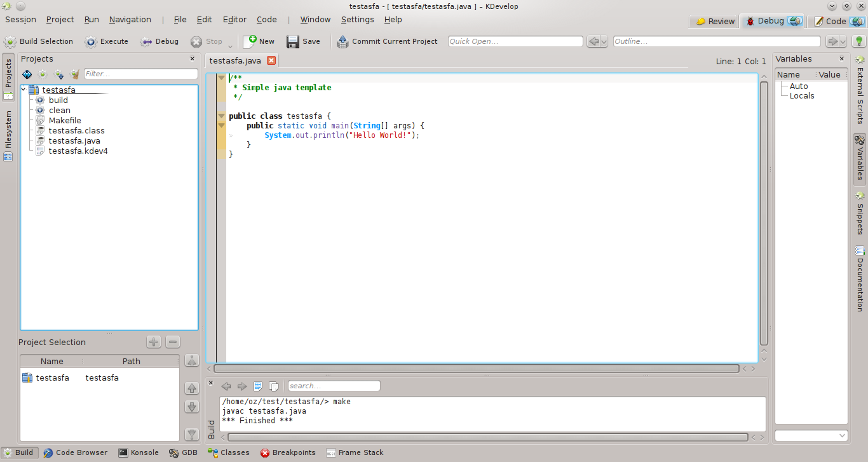Click the Build Selection toolbar button

click(x=39, y=41)
